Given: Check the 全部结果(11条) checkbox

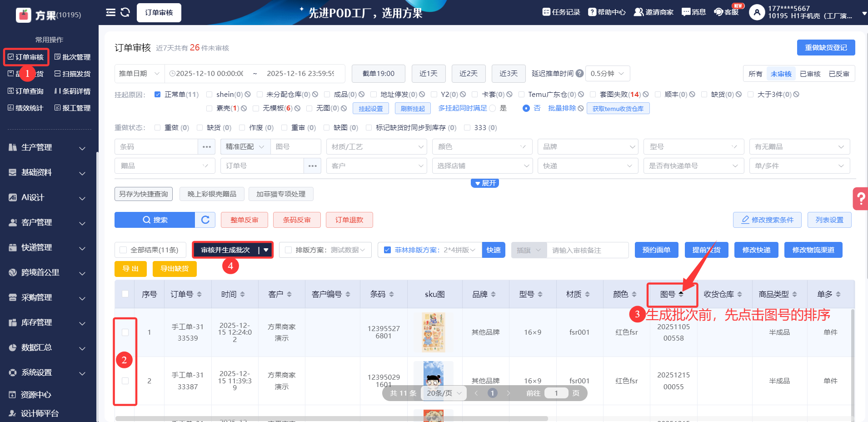Looking at the screenshot, I should 123,250.
